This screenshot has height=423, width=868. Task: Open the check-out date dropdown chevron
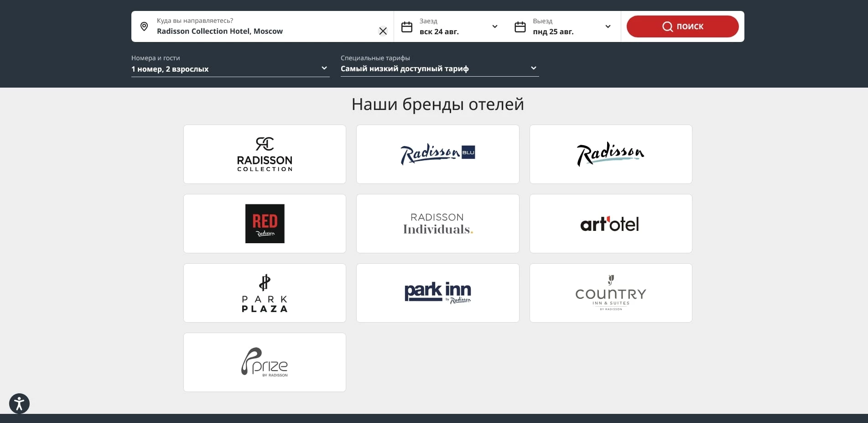pyautogui.click(x=608, y=26)
